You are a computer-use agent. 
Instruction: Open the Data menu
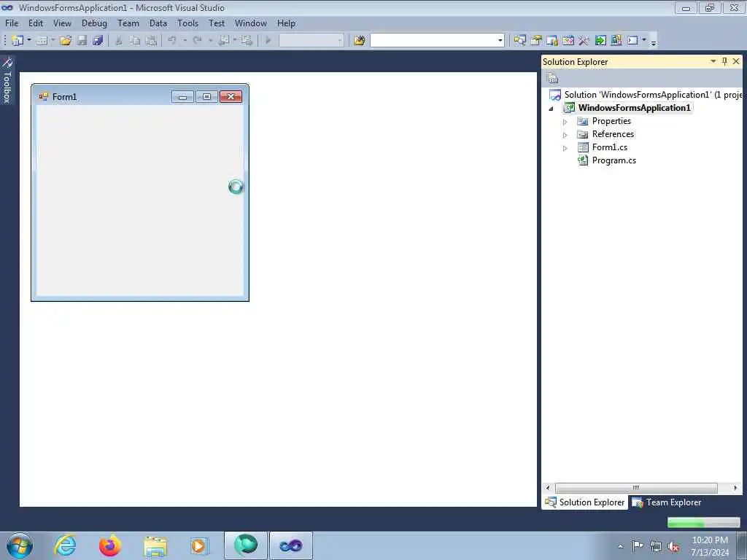coord(158,23)
